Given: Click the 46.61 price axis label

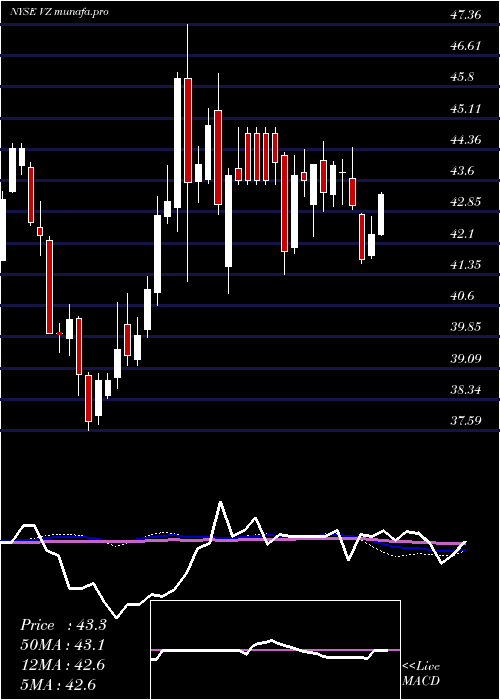Looking at the screenshot, I should pyautogui.click(x=465, y=46).
